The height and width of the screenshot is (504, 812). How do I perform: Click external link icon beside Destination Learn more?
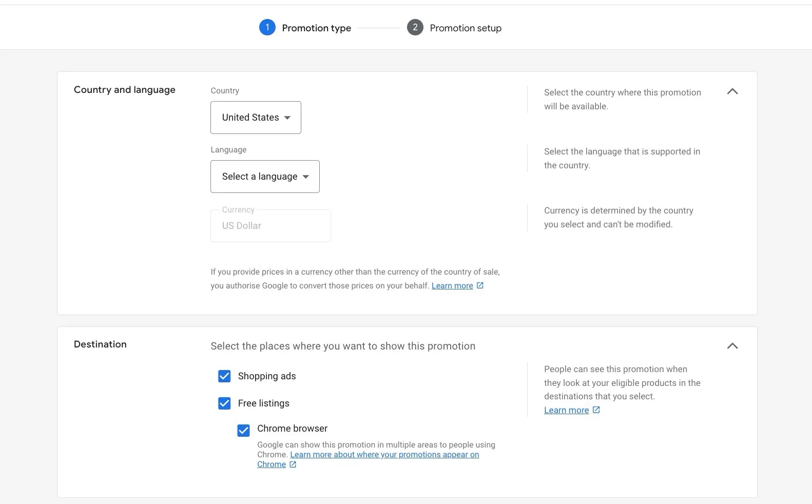tap(596, 410)
